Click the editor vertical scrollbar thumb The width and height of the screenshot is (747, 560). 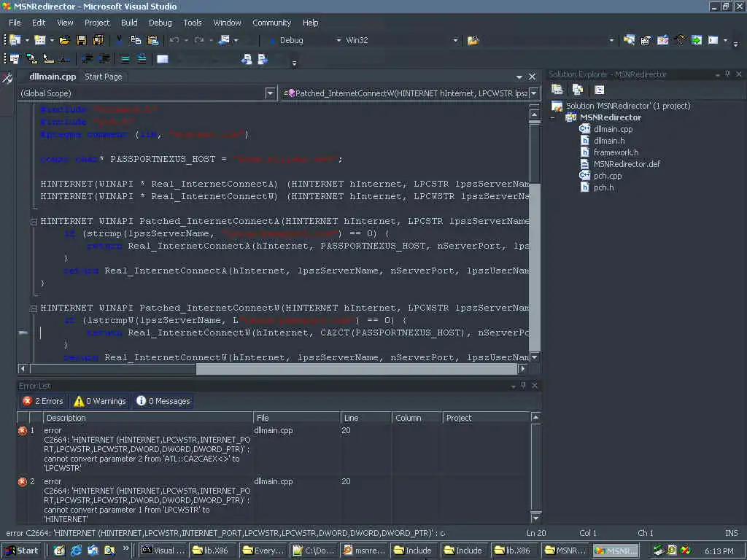click(x=535, y=153)
